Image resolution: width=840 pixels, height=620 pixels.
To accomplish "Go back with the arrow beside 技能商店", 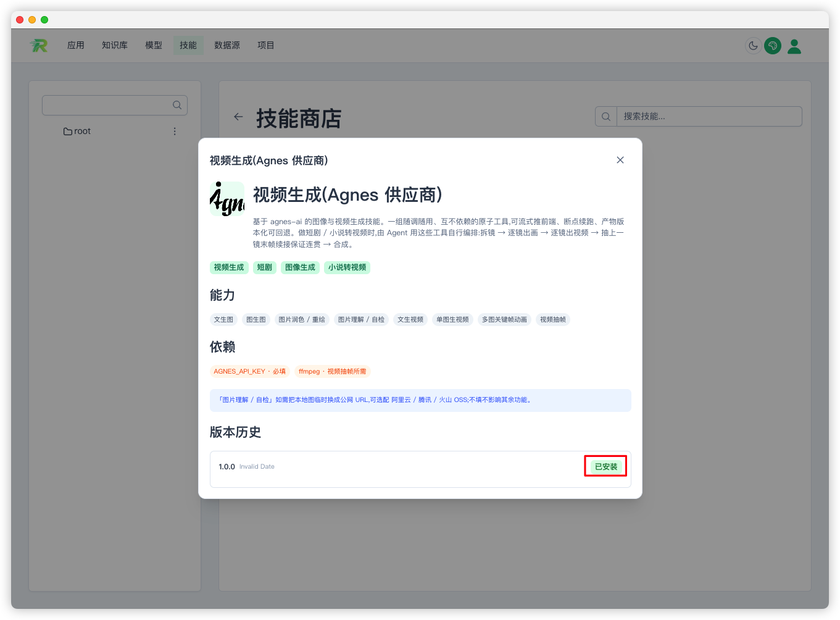I will 238,117.
